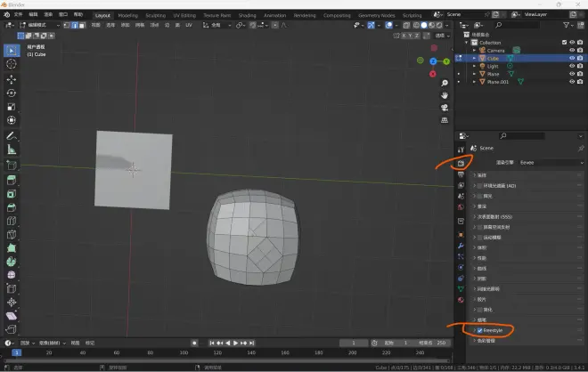The width and height of the screenshot is (588, 372).
Task: Open the Object Data green triangle tab
Action: pyautogui.click(x=461, y=289)
